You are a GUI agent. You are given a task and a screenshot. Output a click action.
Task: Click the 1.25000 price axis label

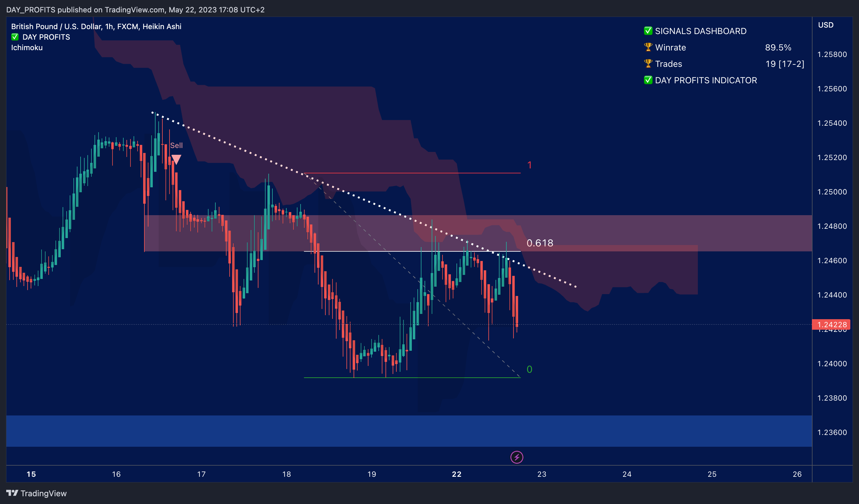click(832, 192)
